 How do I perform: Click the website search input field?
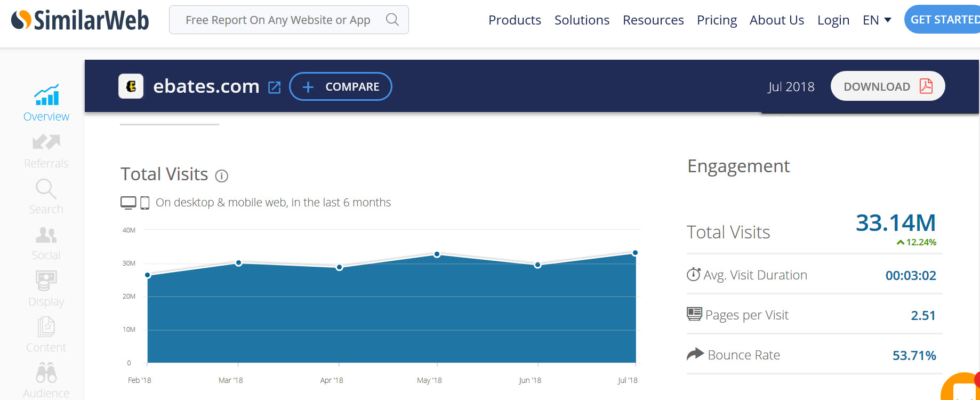pos(277,20)
